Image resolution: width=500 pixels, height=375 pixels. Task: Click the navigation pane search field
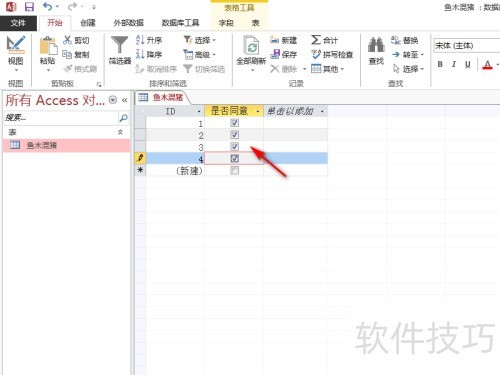[61, 117]
